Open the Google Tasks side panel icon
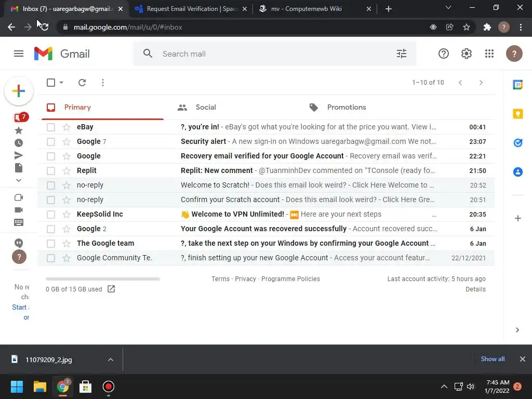The image size is (532, 399). 518,143
